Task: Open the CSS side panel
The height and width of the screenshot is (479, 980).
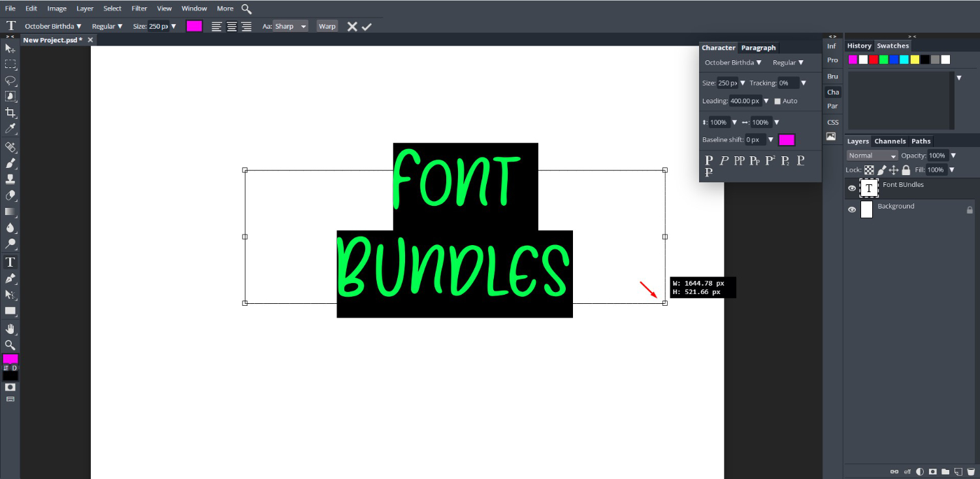Action: click(x=833, y=122)
